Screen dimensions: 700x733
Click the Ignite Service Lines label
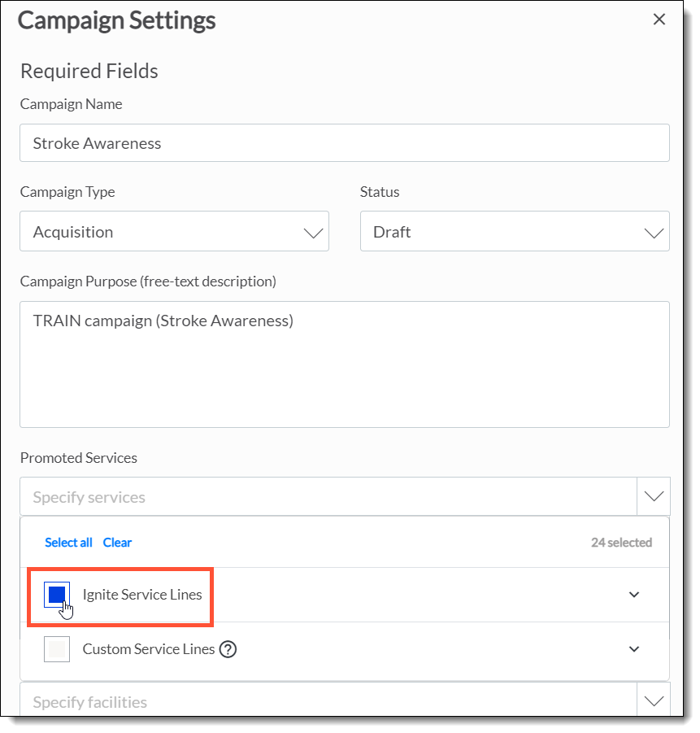[142, 595]
